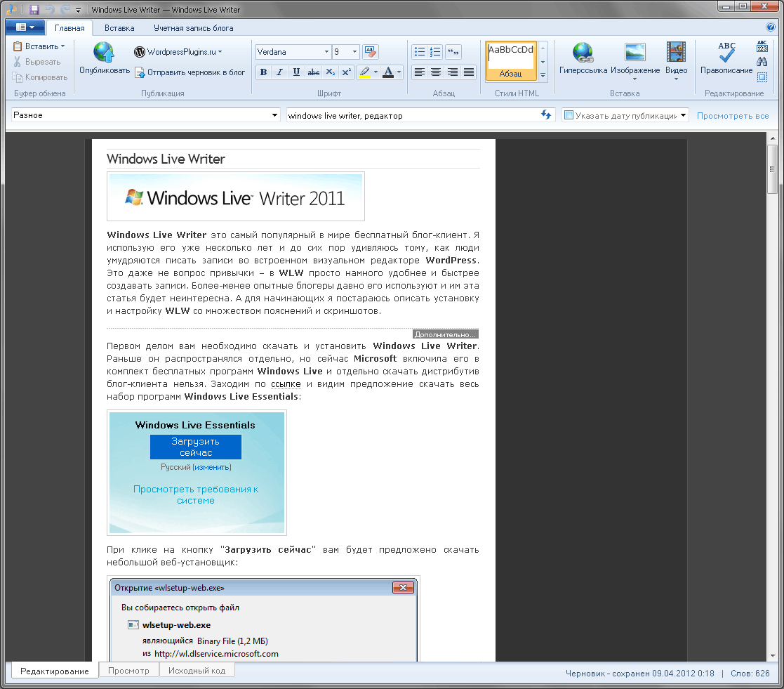Open the quick access toolbar customize arrow
Image resolution: width=784 pixels, height=689 pixels.
[78, 10]
